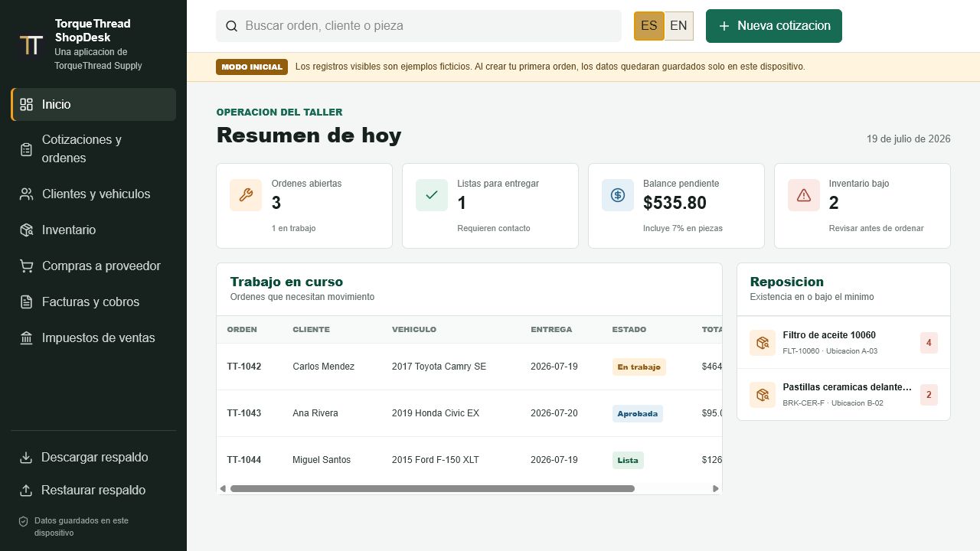Screen dimensions: 980x551
Task: Focus the Buscar orden search field
Action: coord(419,26)
